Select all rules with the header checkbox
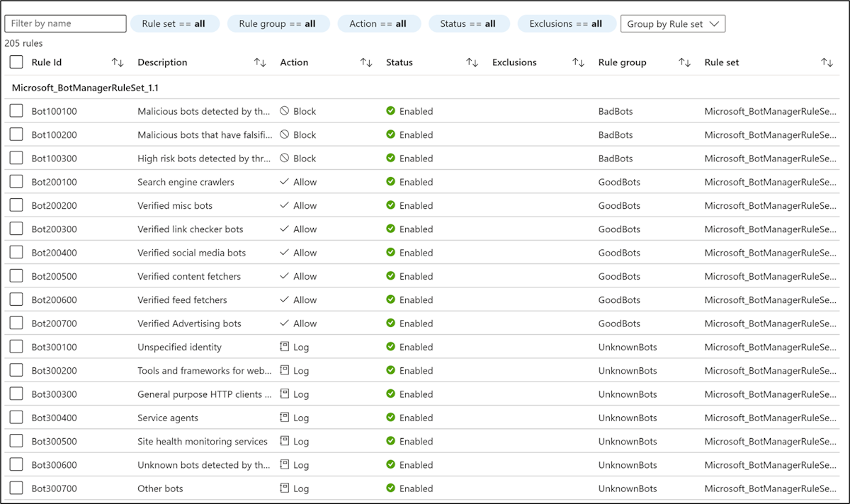This screenshot has width=850, height=504. point(16,62)
